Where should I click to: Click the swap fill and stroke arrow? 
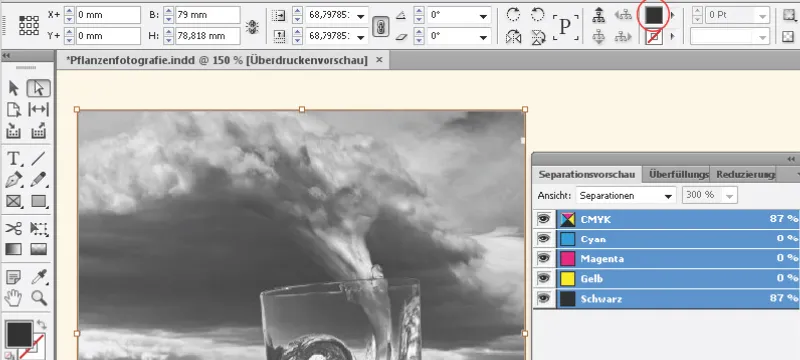(x=42, y=324)
